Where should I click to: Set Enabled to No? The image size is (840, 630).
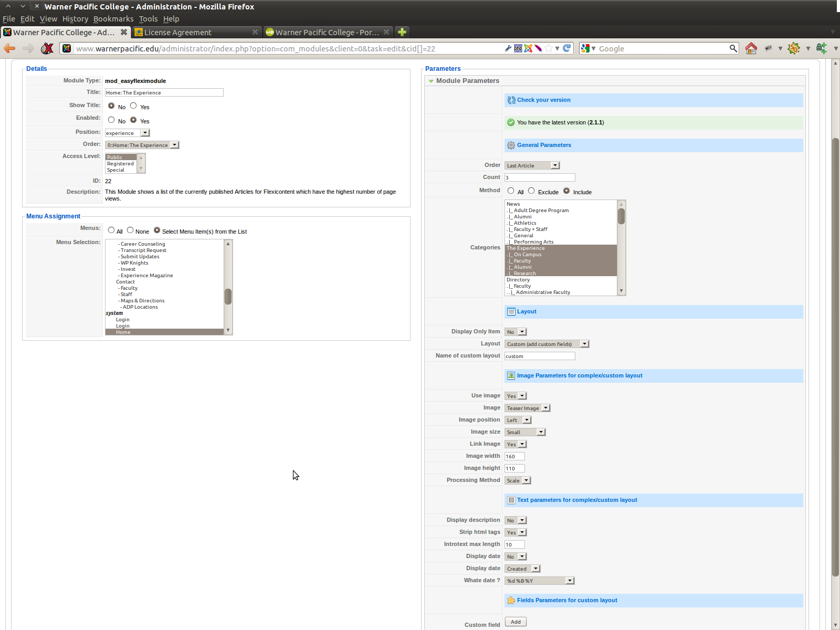111,120
